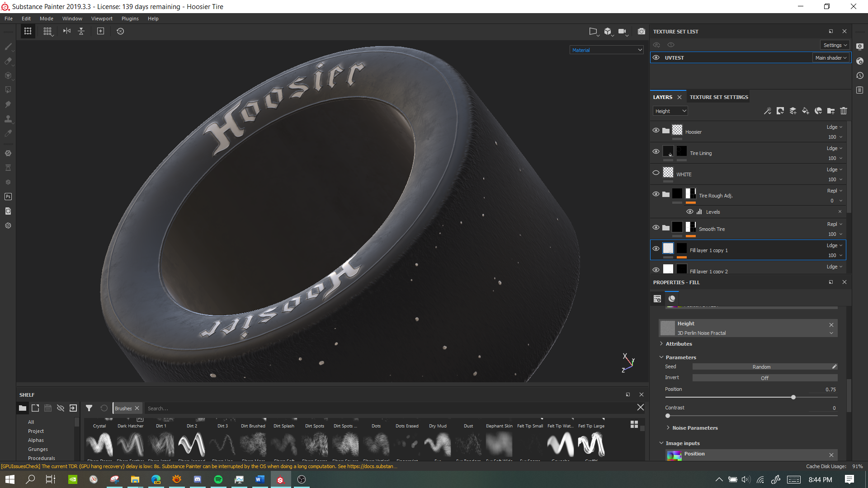
Task: Select the Paint brush tool
Action: click(8, 47)
